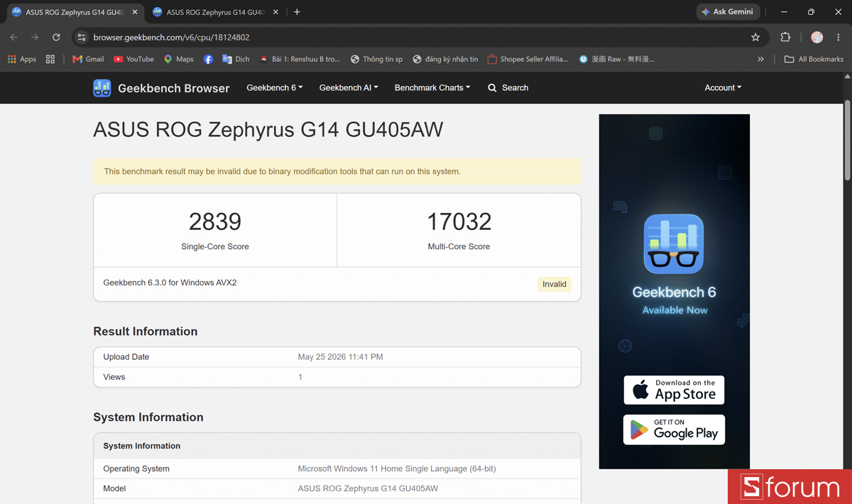
Task: Close the first ASUS ROG Zephyrus tab
Action: pyautogui.click(x=135, y=12)
